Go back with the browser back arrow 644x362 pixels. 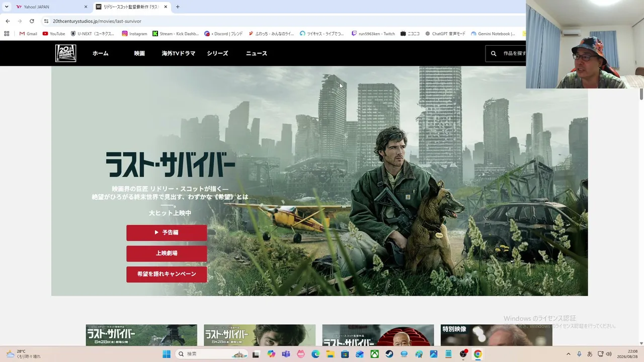[x=8, y=21]
